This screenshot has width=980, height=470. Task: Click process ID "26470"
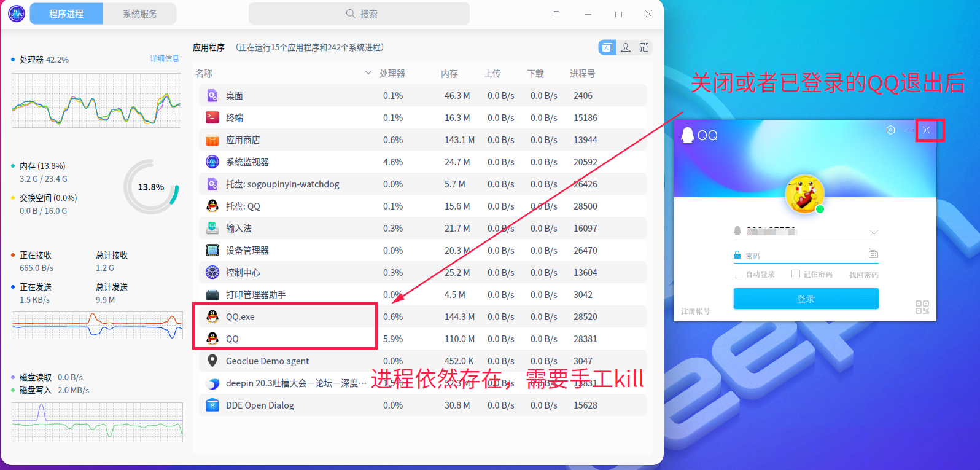click(585, 251)
